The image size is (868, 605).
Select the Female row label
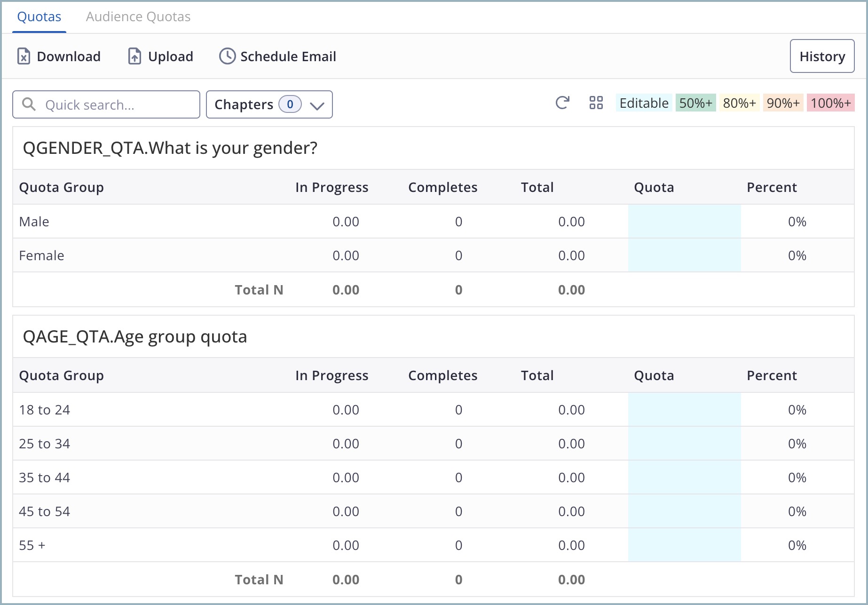point(42,255)
